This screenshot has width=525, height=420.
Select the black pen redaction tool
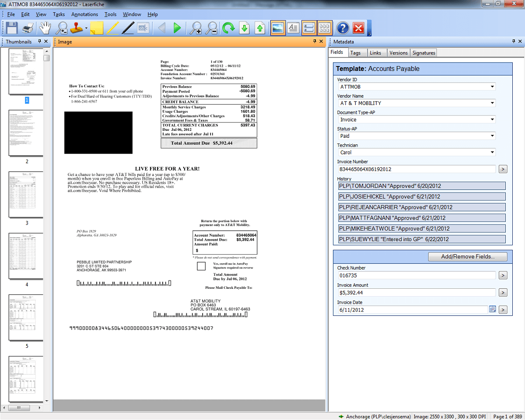tap(128, 28)
